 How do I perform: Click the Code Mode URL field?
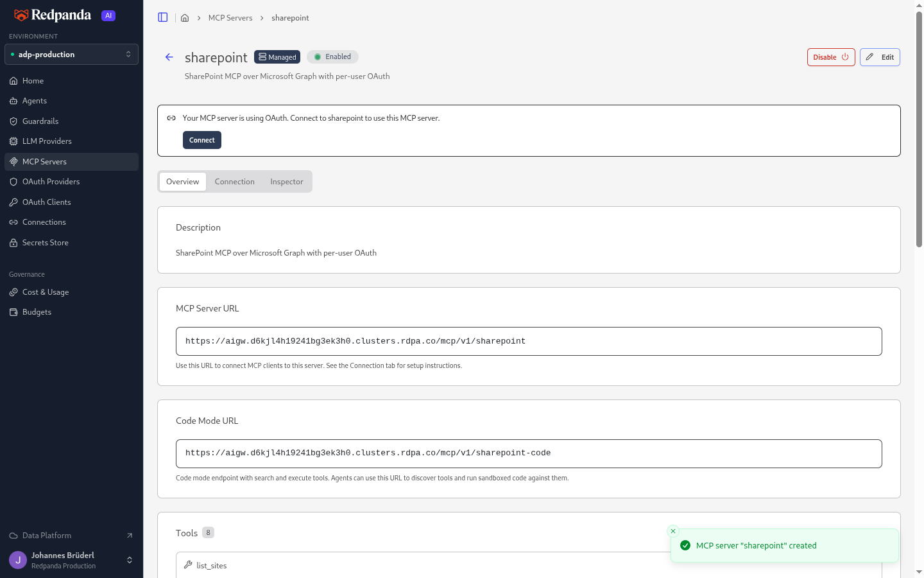[529, 453]
